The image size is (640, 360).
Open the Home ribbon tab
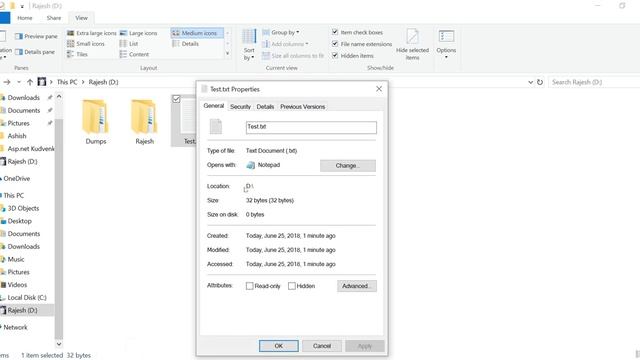24,18
